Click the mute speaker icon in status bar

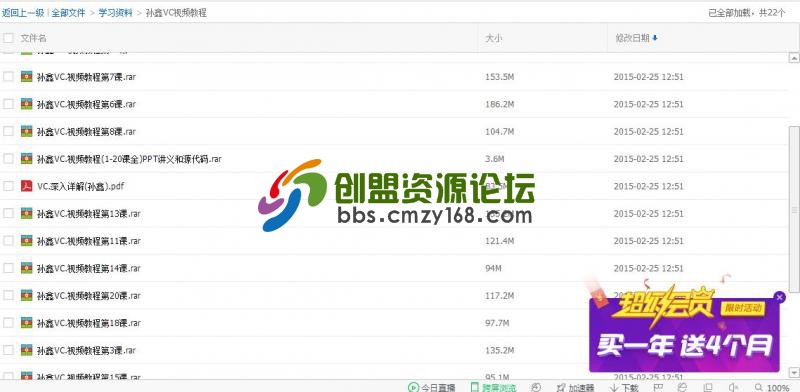(734, 387)
